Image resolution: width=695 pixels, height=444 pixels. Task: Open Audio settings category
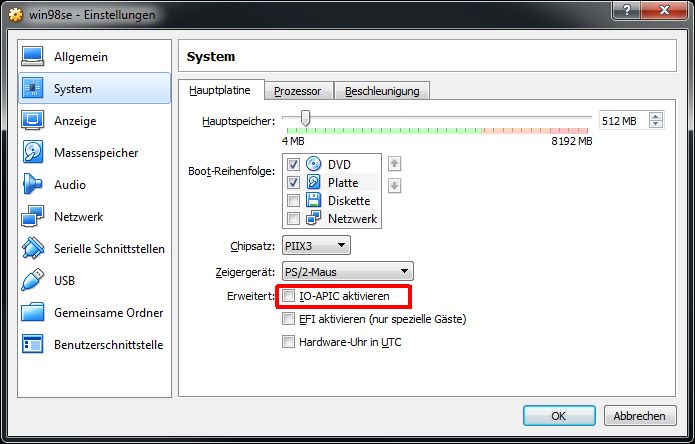coord(94,184)
